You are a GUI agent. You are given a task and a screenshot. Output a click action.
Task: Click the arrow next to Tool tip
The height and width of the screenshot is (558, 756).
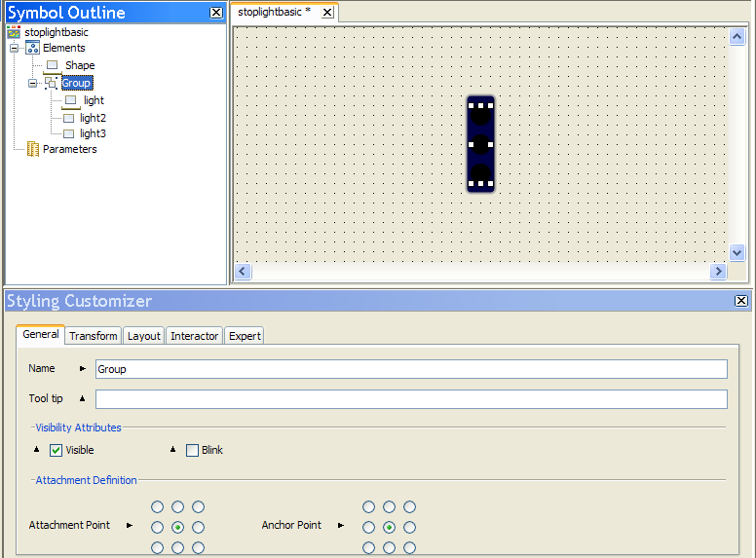click(x=82, y=398)
